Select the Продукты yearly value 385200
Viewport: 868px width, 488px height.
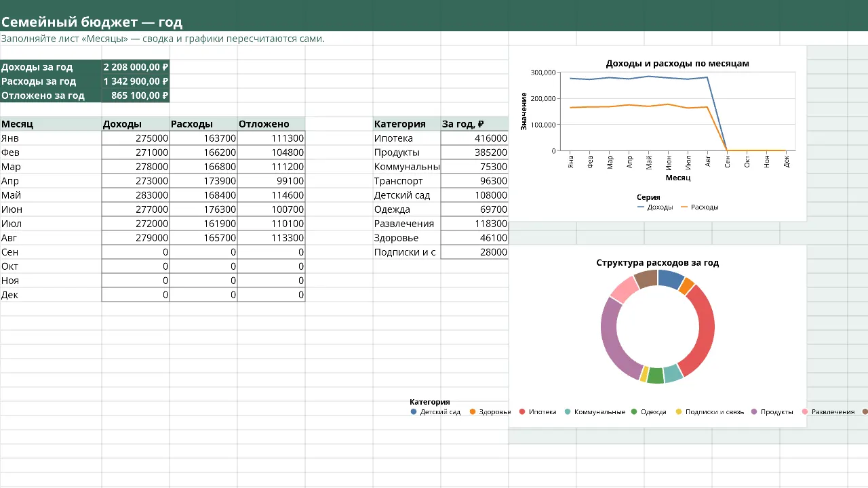[x=475, y=152]
